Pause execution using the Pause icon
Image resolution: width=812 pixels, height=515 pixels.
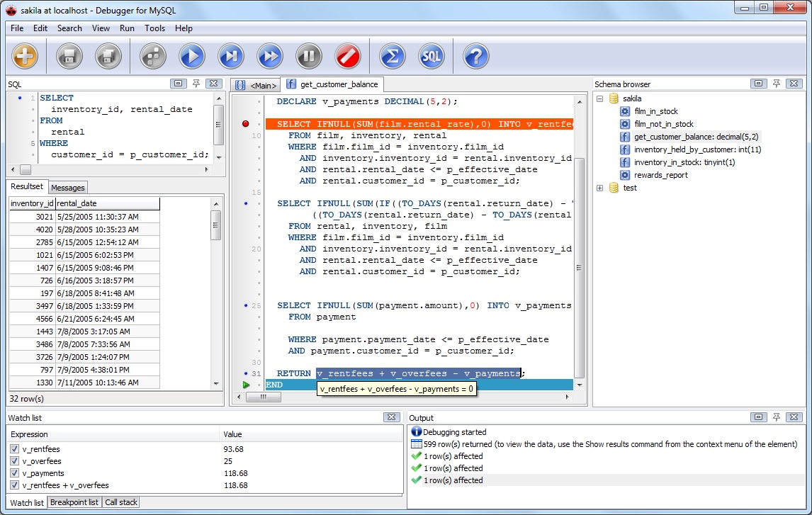308,56
